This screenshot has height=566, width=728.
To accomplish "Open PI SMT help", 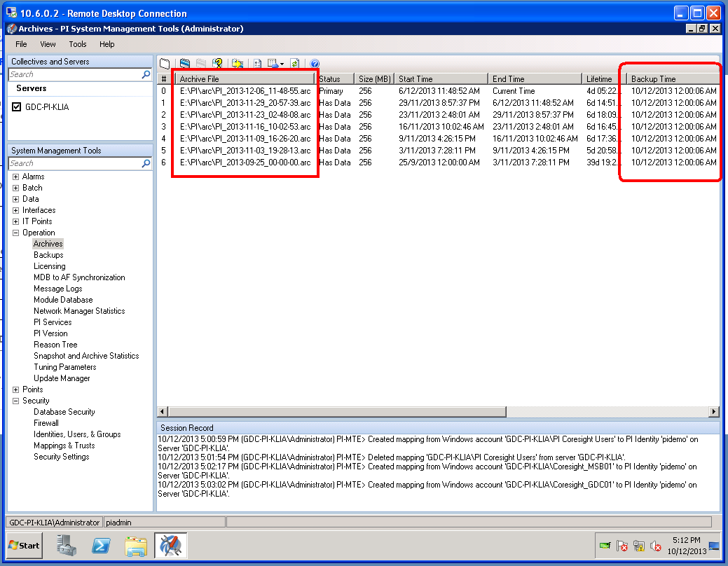I will click(x=315, y=62).
